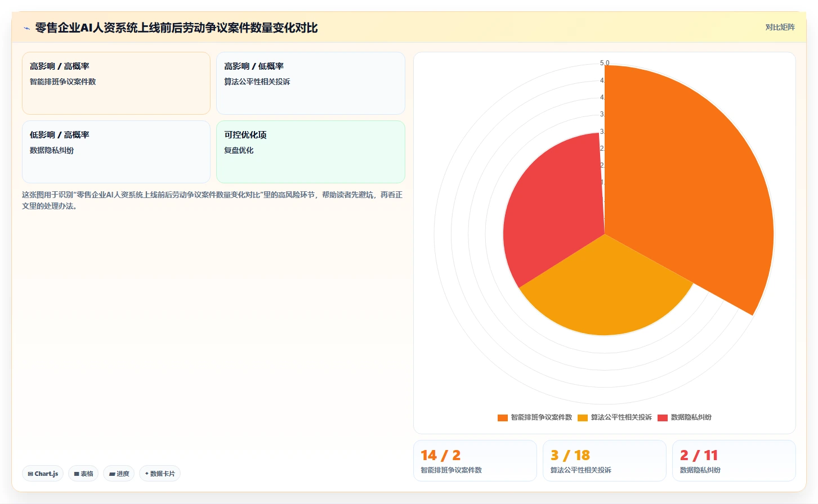818x504 pixels.
Task: Select the 低影响 / 高概率 card
Action: click(116, 152)
